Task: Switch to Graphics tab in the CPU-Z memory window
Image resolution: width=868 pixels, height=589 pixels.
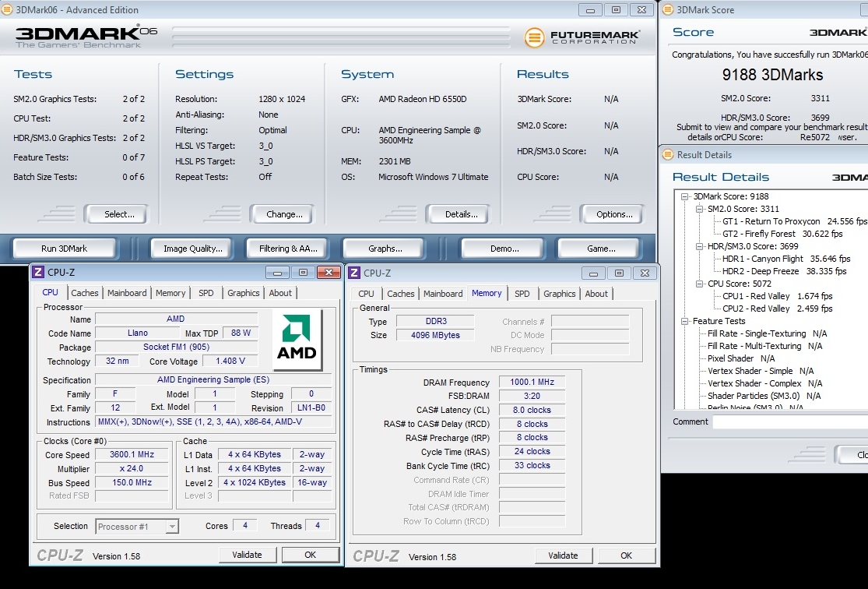Action: pyautogui.click(x=560, y=294)
